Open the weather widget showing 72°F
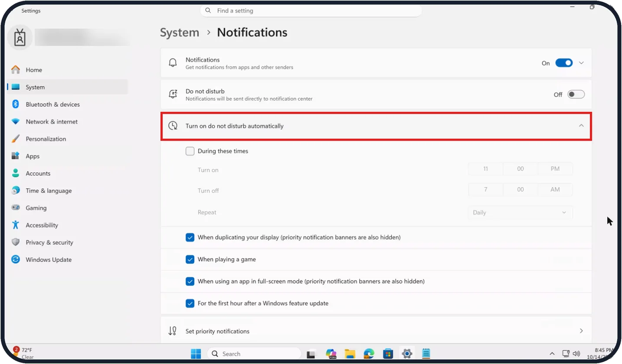Image resolution: width=622 pixels, height=364 pixels. coord(23,353)
